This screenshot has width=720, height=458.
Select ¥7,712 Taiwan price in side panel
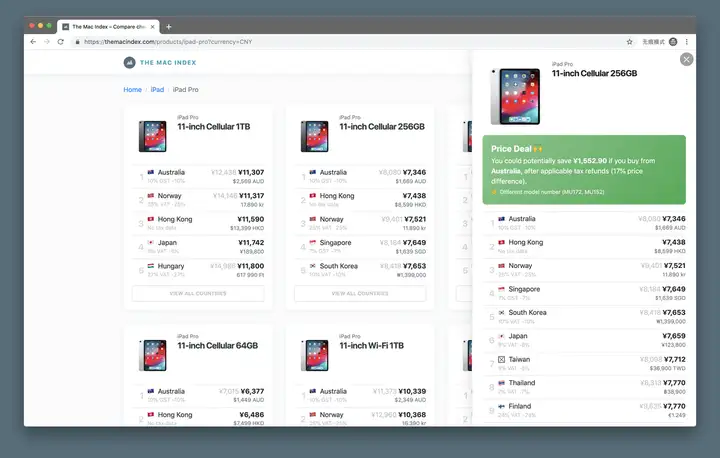pyautogui.click(x=675, y=359)
